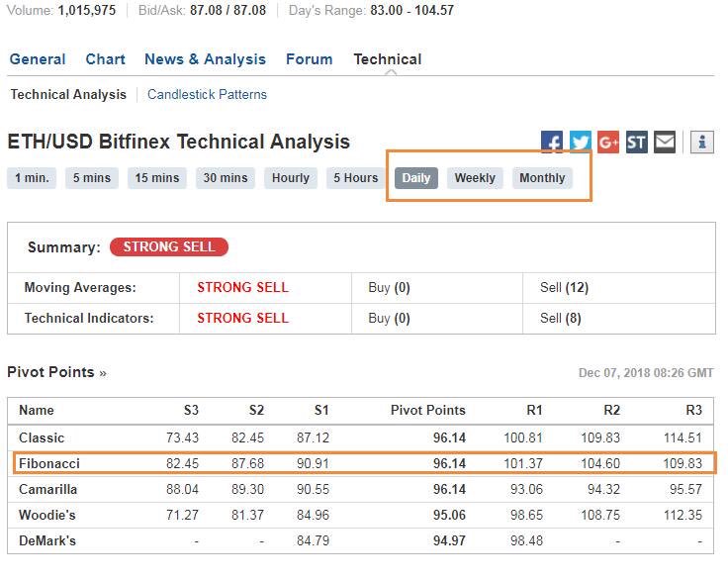Click the S1 column header
Viewport: 728px width, 582px height.
[321, 410]
